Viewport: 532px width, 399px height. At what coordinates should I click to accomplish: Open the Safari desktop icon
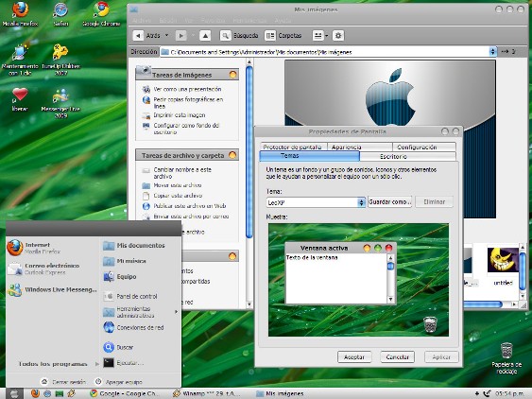[x=60, y=13]
